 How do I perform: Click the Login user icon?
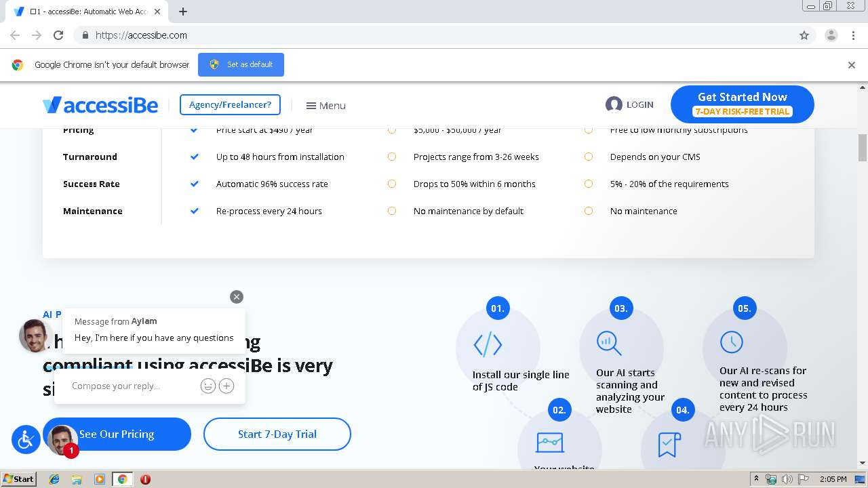[x=614, y=104]
